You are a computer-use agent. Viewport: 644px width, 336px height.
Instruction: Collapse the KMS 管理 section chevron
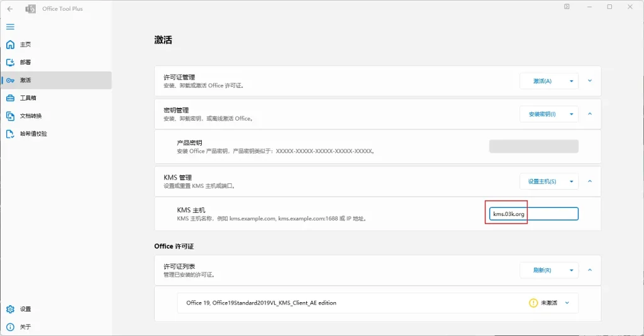[590, 182]
